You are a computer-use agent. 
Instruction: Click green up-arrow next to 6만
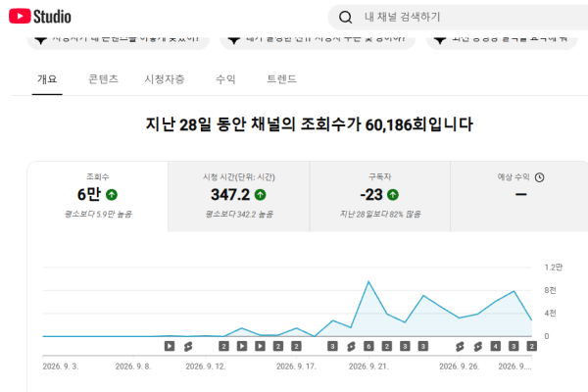tap(112, 195)
